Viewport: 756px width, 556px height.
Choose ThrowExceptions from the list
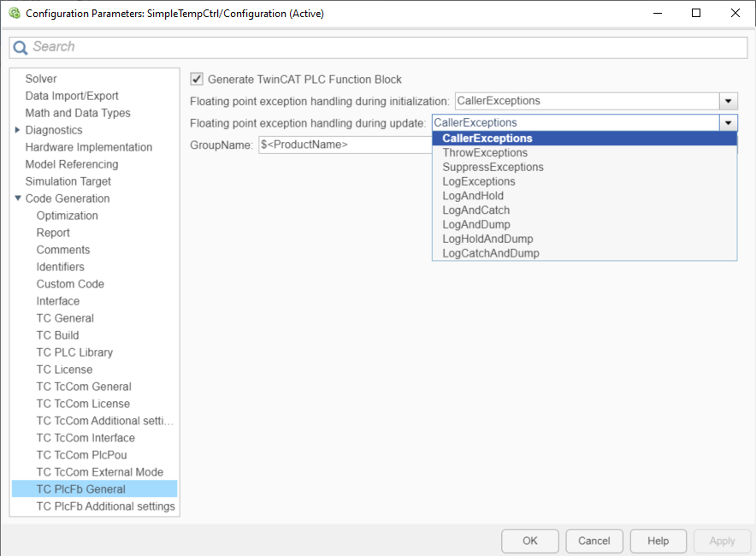click(584, 153)
